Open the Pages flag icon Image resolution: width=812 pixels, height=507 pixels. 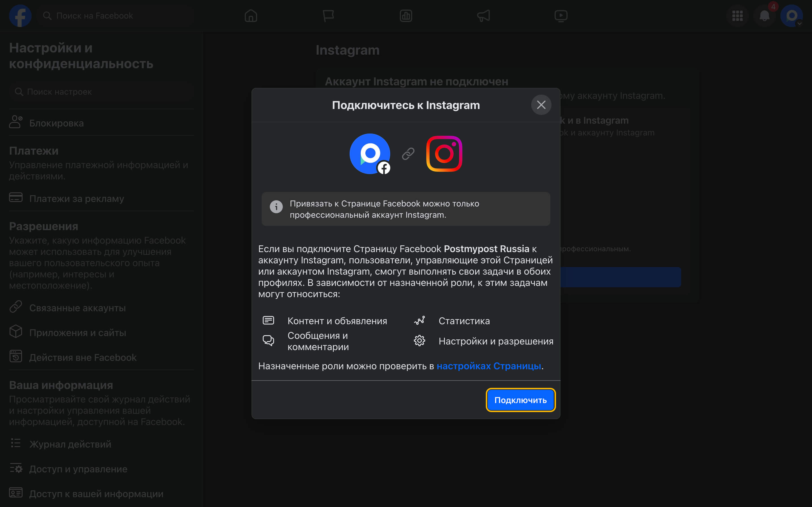pos(328,16)
